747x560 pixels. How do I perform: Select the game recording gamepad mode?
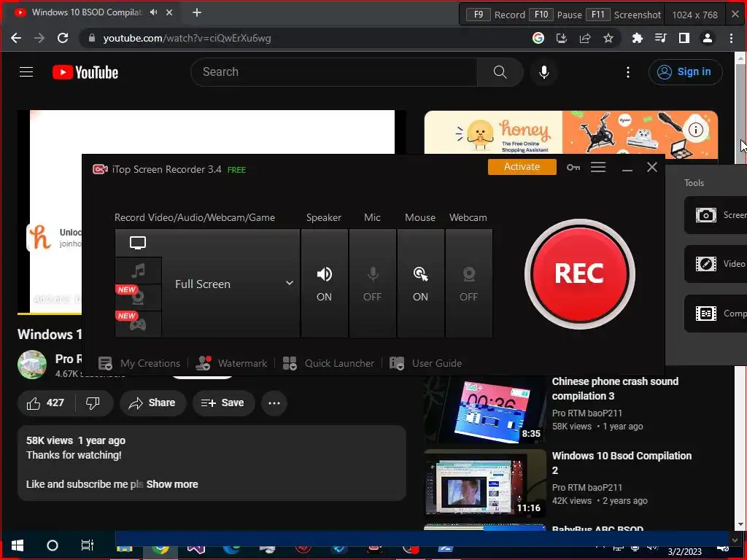coord(138,324)
